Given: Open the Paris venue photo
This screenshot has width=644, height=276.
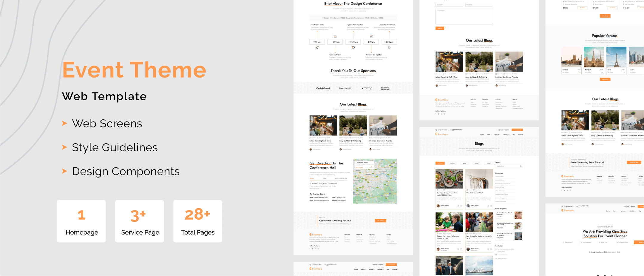Looking at the screenshot, I should [616, 57].
